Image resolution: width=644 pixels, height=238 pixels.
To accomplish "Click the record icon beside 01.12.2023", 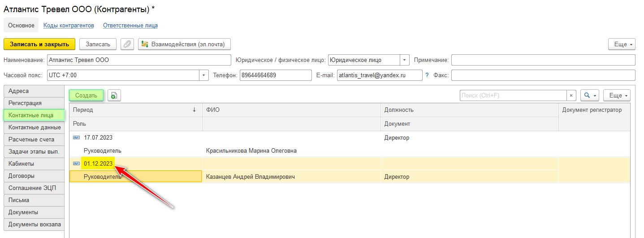I will coord(77,164).
